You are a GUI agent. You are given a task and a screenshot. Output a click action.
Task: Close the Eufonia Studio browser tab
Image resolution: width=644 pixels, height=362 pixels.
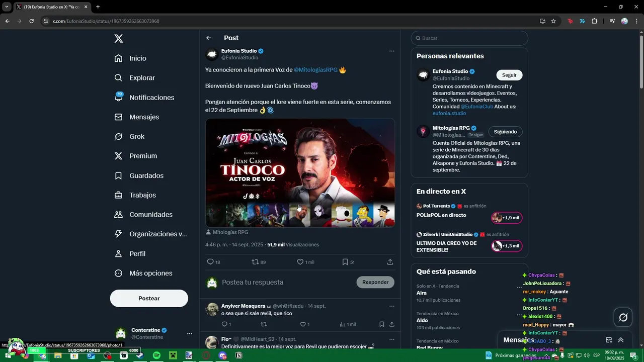[x=86, y=7]
